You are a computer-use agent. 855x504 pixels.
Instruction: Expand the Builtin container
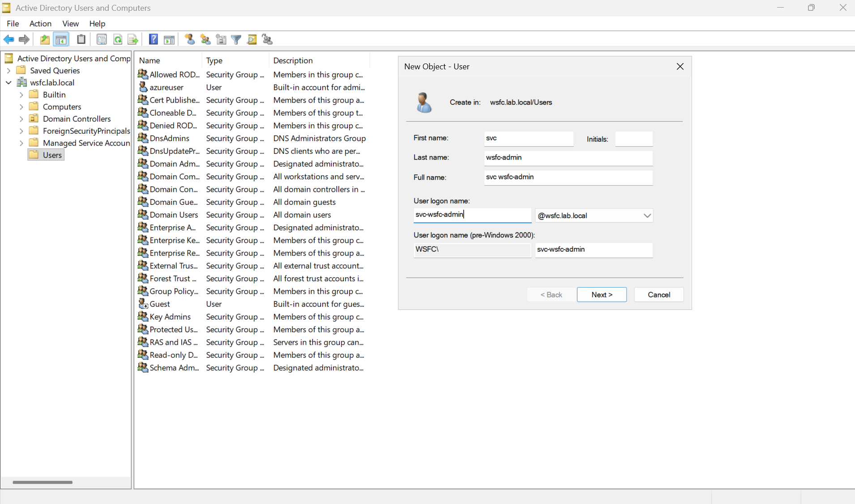point(21,95)
